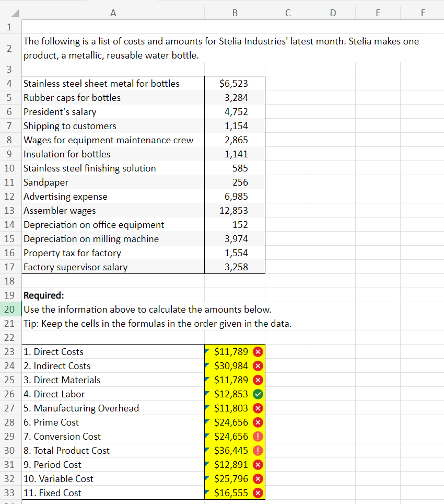Click the green checkmark icon beside Direct Labor $12,853
The width and height of the screenshot is (444, 504).
[258, 394]
